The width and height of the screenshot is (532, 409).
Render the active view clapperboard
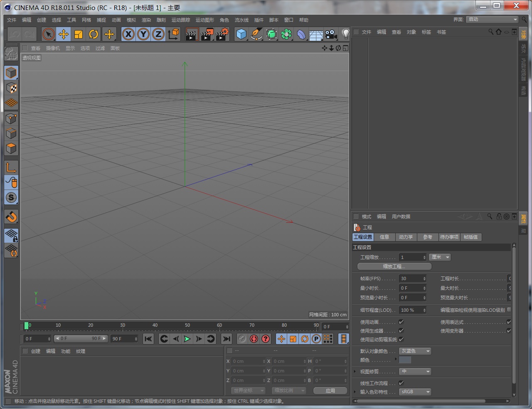(192, 34)
